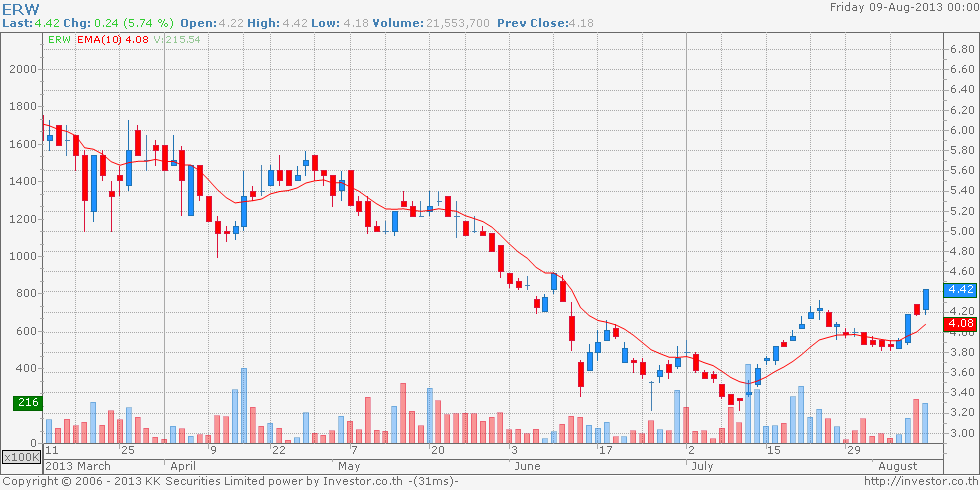
Task: Click the red 4.08 EMA price tag
Action: (961, 324)
